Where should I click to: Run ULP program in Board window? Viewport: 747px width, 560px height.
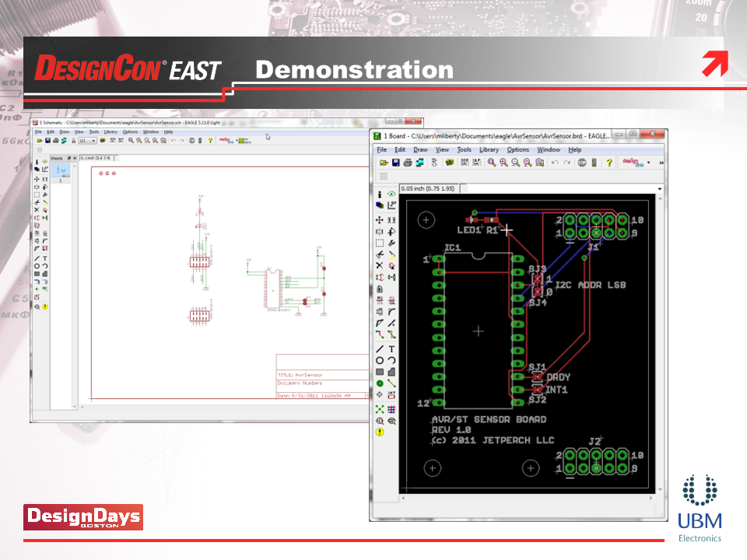[x=476, y=163]
